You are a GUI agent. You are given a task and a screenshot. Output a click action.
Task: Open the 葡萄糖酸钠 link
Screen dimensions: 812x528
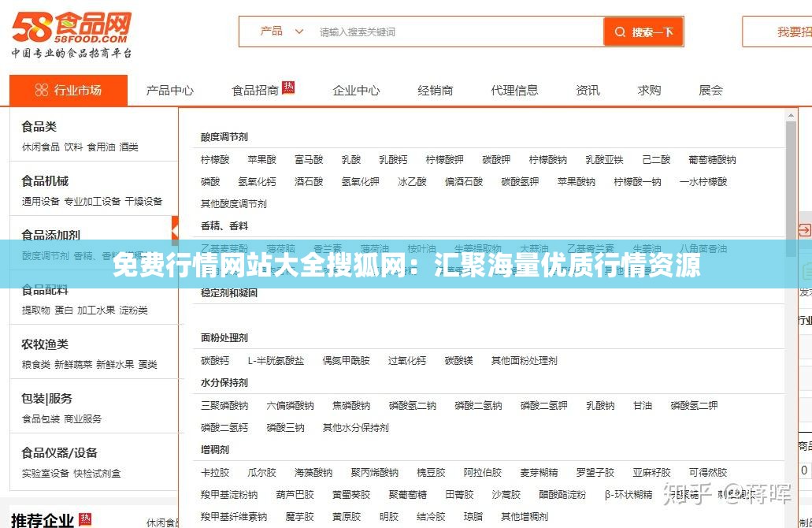tap(712, 160)
